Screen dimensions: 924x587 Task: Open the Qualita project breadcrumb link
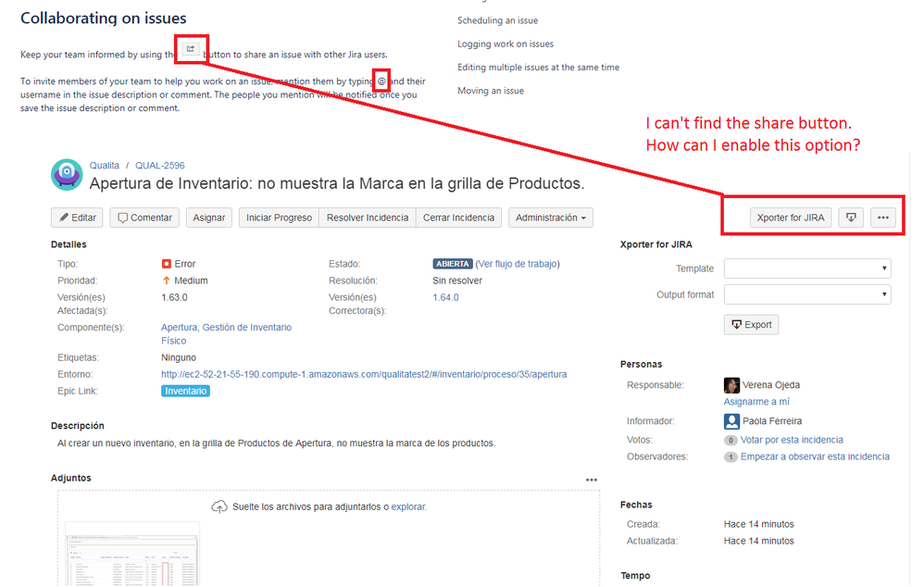click(105, 166)
